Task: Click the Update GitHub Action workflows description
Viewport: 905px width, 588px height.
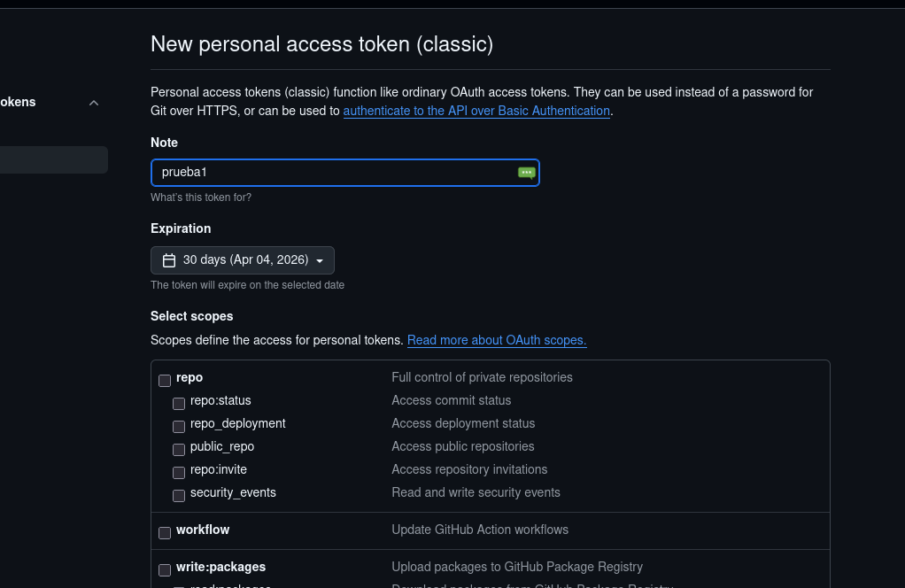Action: click(479, 530)
